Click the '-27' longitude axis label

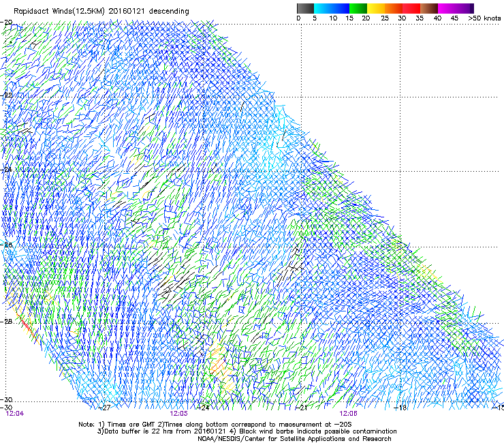pos(104,408)
